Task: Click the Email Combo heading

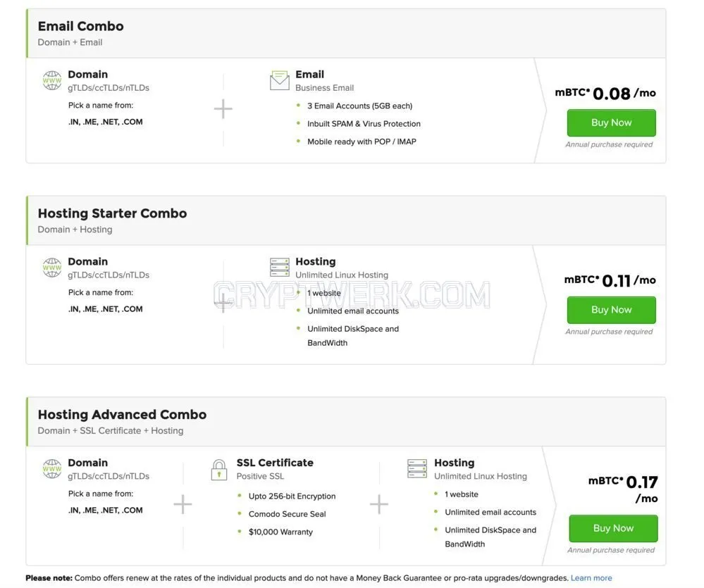Action: 81,27
